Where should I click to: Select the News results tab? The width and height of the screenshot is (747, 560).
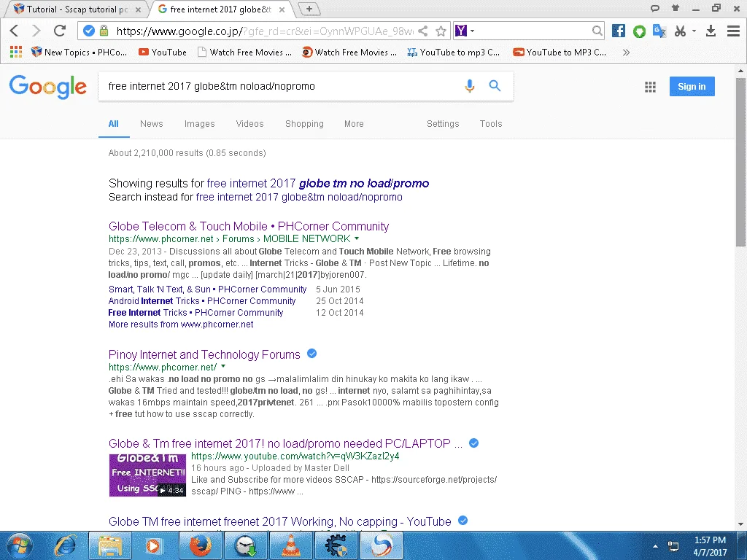[x=152, y=124]
